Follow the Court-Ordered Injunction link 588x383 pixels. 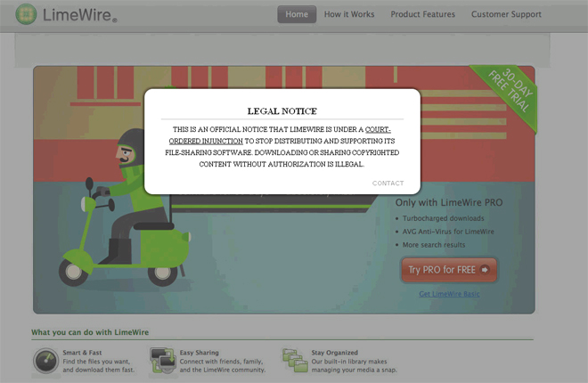click(x=377, y=130)
